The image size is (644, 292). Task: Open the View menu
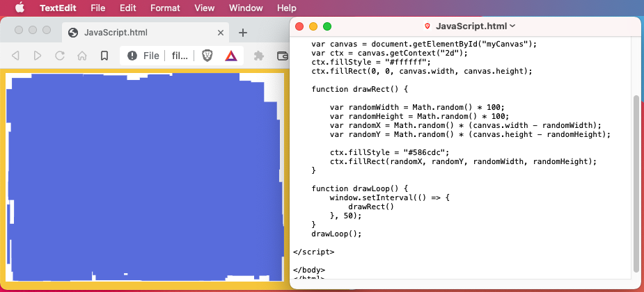[x=204, y=8]
